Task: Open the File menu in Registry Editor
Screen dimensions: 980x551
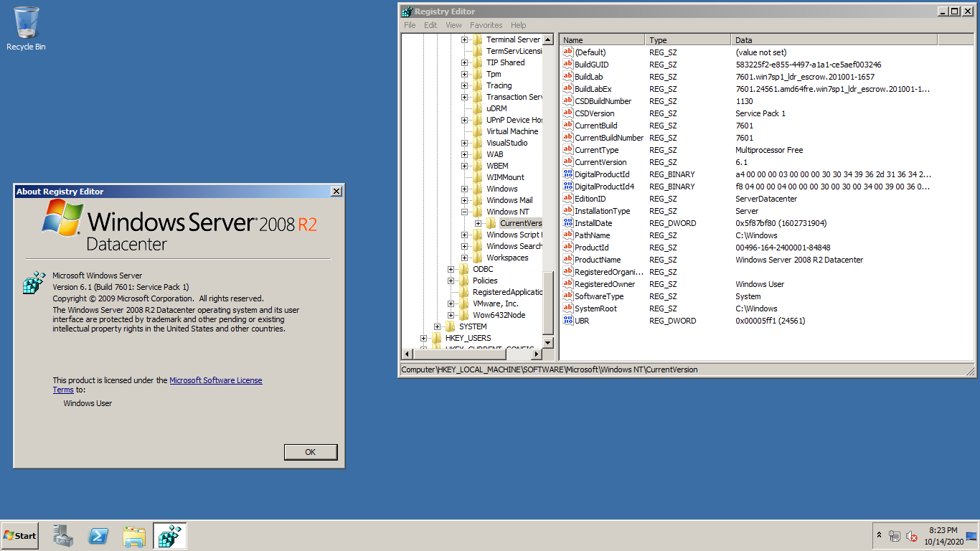Action: pyautogui.click(x=410, y=25)
